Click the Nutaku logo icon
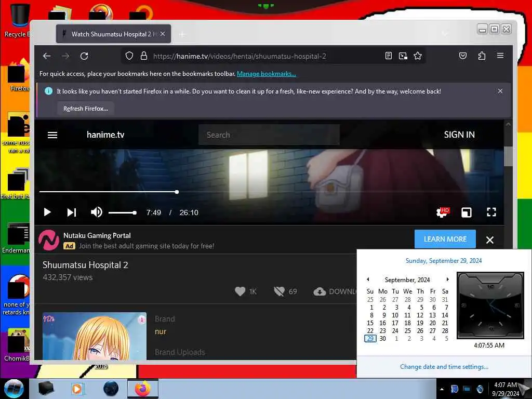This screenshot has height=399, width=532. click(49, 240)
